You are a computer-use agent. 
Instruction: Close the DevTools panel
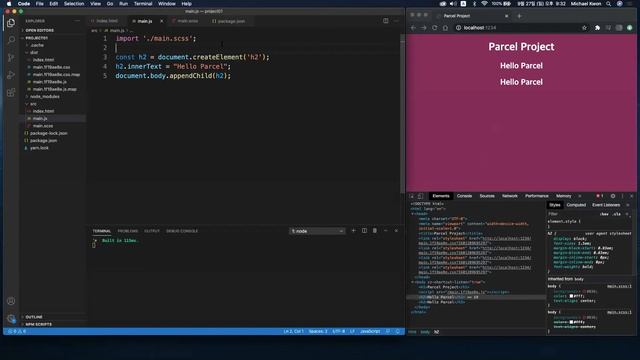631,196
